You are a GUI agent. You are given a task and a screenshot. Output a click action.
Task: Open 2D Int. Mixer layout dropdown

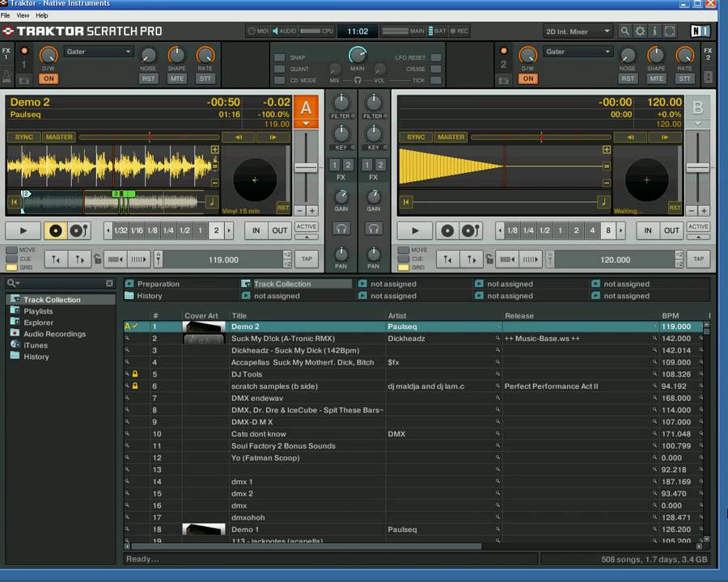point(578,32)
